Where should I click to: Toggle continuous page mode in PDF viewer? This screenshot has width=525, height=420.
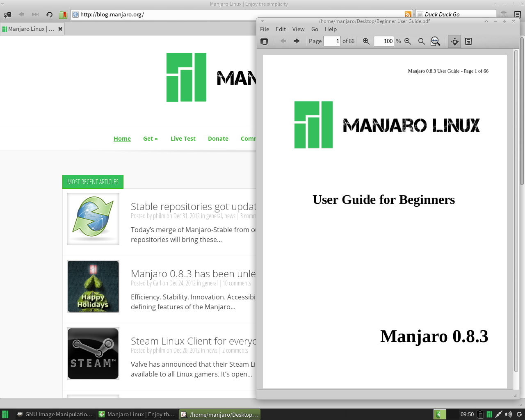(468, 41)
